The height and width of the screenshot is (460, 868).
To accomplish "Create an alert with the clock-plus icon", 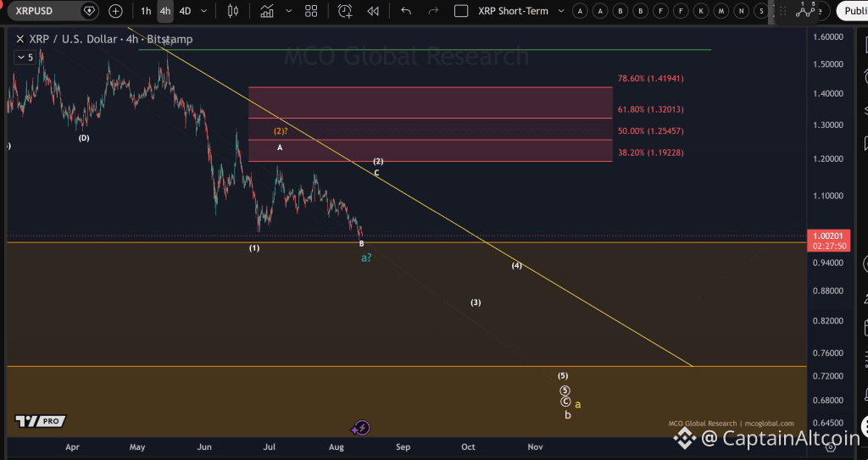I will (345, 11).
